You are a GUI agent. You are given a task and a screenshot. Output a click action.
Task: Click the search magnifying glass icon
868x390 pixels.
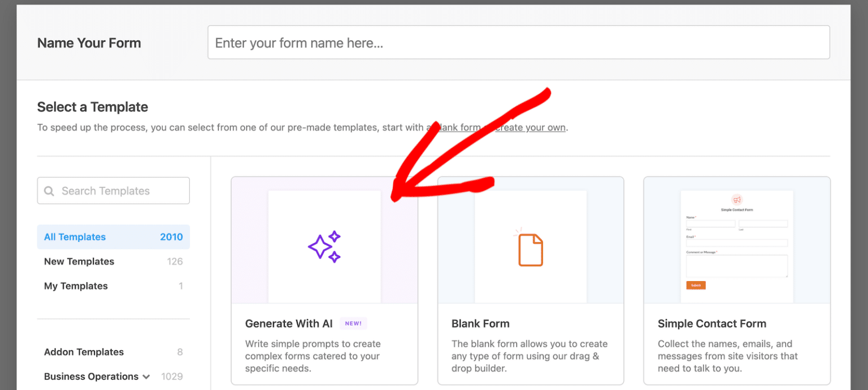click(x=50, y=191)
